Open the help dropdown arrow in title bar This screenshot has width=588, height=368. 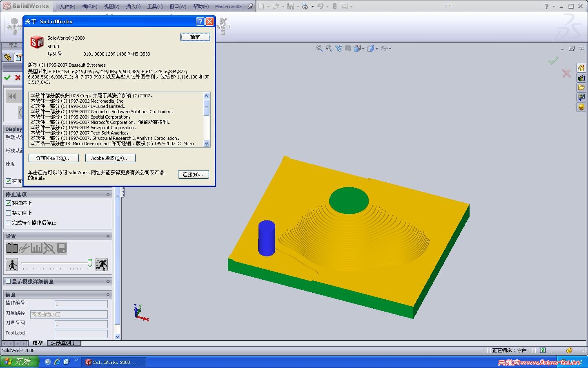(554, 7)
